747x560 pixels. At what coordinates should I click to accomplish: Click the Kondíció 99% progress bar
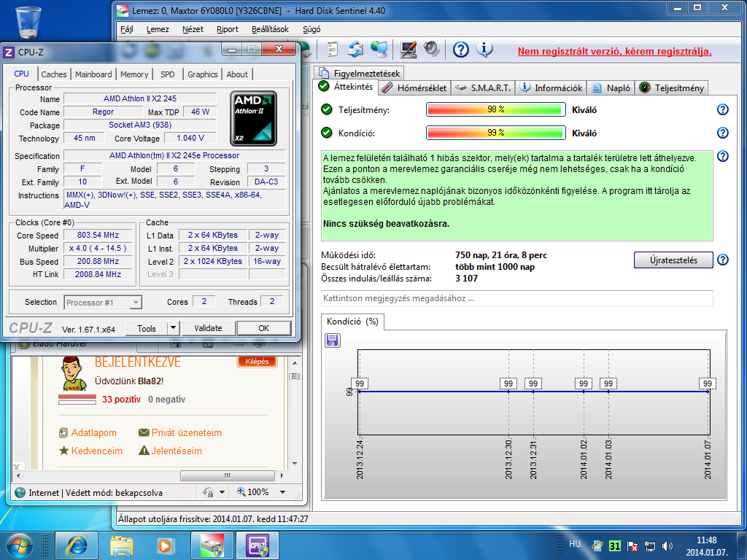tap(495, 133)
